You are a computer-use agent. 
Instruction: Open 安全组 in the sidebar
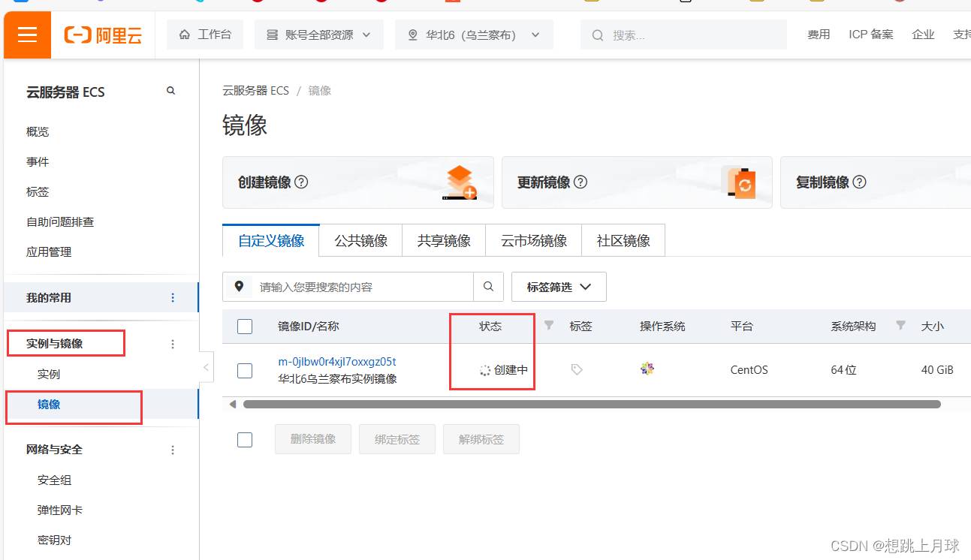coord(55,480)
